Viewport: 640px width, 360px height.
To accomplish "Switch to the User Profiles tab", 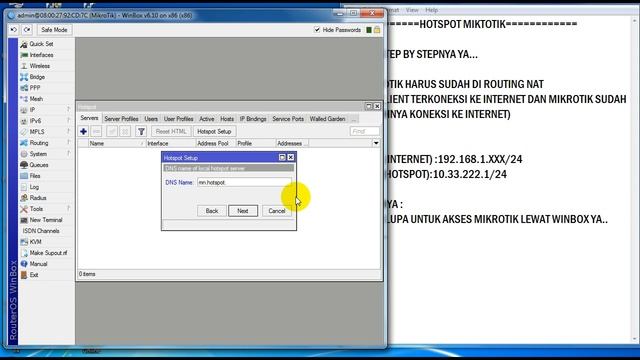I will [x=178, y=119].
